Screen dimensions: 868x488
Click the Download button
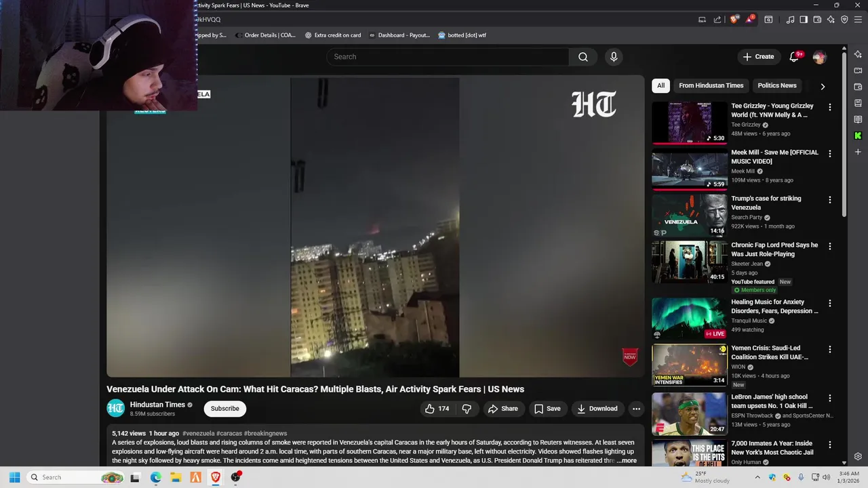597,409
